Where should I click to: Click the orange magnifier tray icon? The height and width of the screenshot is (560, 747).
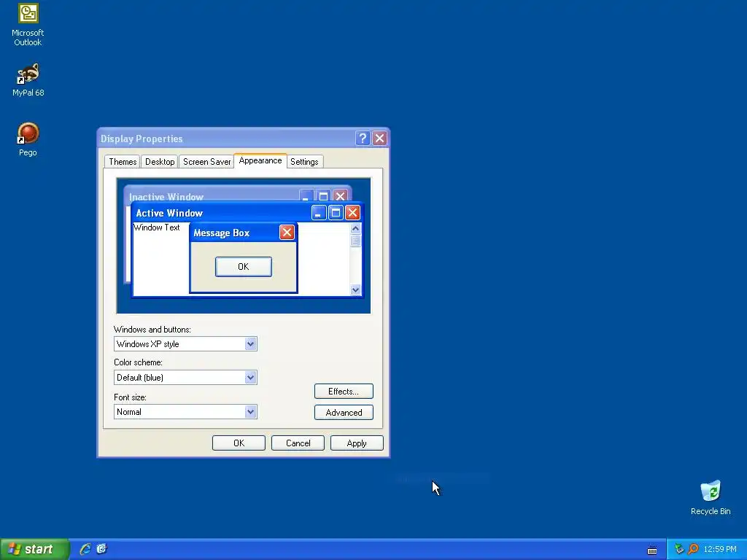693,549
